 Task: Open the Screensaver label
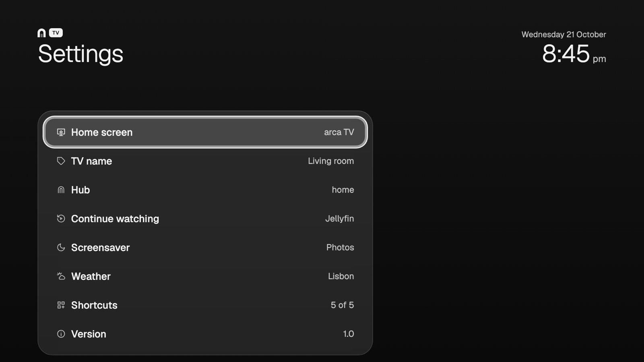pyautogui.click(x=100, y=247)
